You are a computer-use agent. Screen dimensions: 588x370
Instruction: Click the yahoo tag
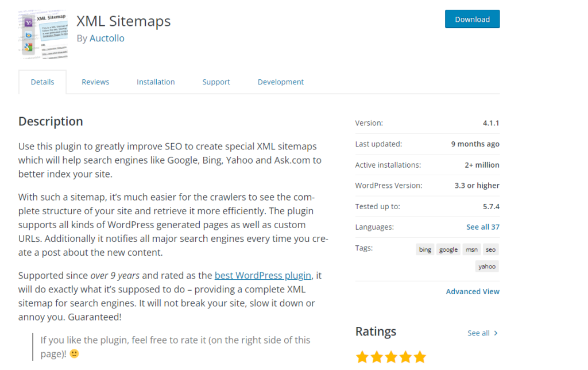coord(487,266)
